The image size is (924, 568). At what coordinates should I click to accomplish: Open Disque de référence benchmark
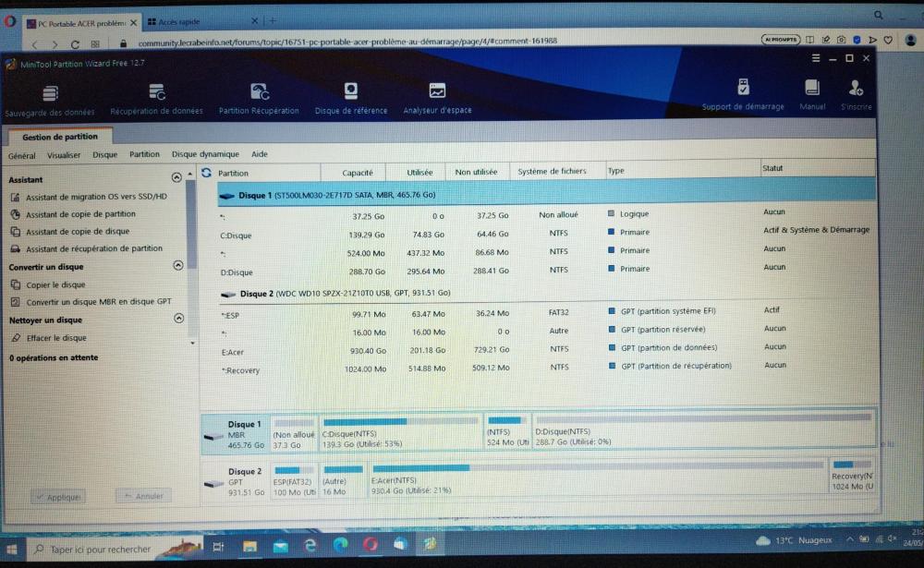coord(351,99)
